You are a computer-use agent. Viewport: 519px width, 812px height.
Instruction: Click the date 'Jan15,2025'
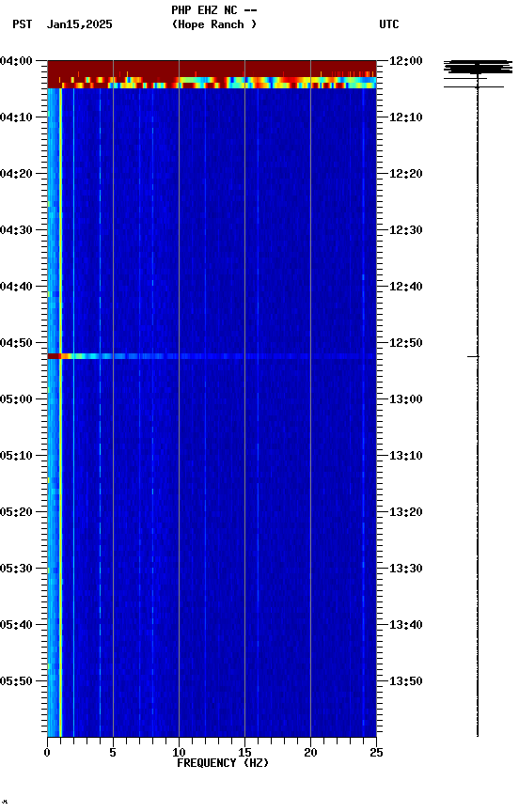coord(79,24)
